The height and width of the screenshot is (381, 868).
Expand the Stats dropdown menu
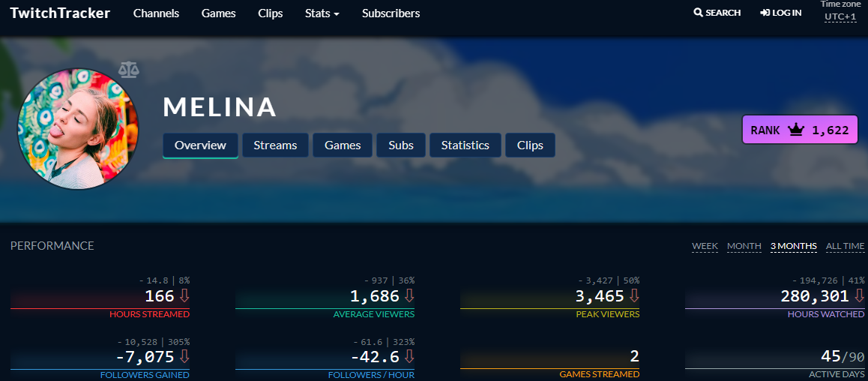click(x=322, y=13)
